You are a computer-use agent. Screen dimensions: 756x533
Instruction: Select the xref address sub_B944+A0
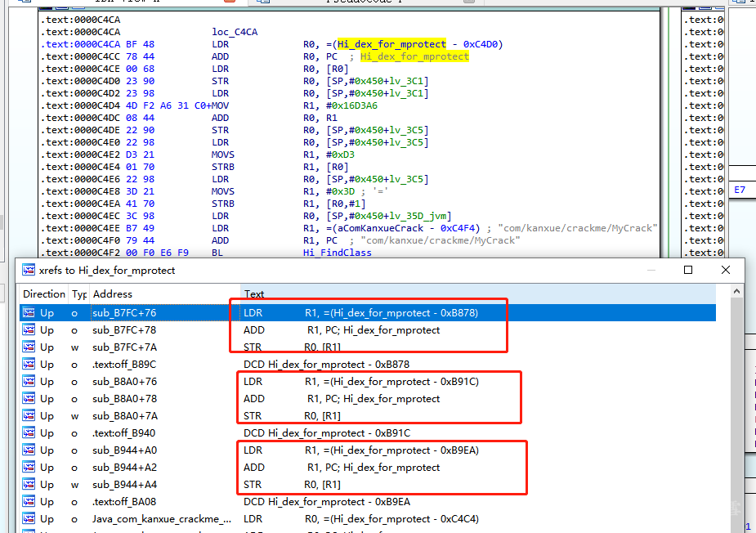[x=124, y=450]
